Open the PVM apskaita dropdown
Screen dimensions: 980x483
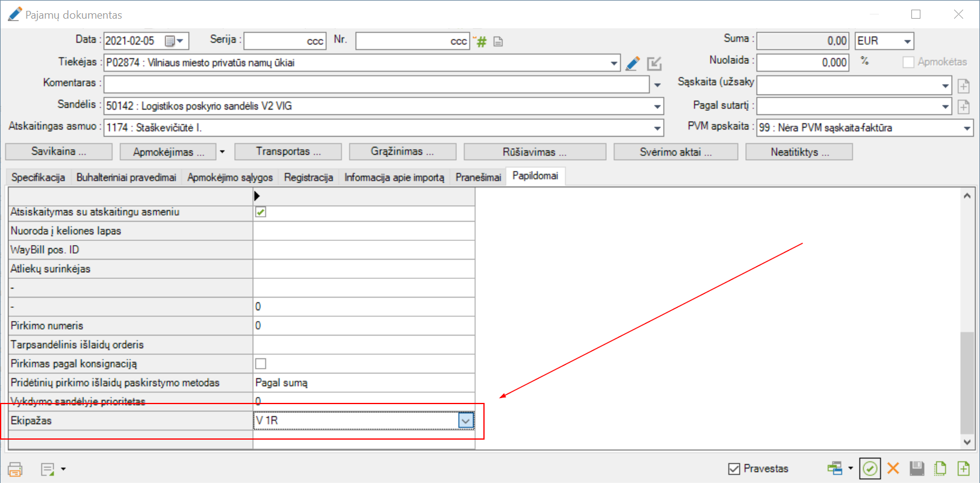[x=967, y=128]
